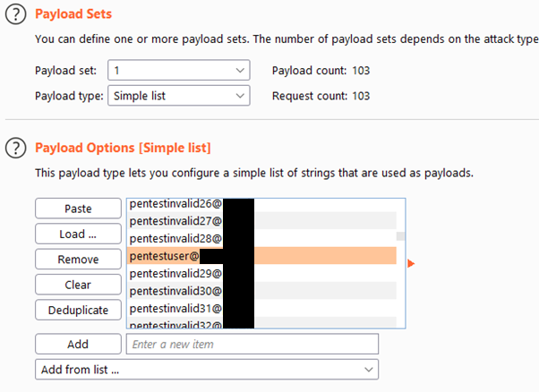Screen dimensions: 539x392
Task: Select the pentestinvalid26@ list entry
Action: (261, 204)
